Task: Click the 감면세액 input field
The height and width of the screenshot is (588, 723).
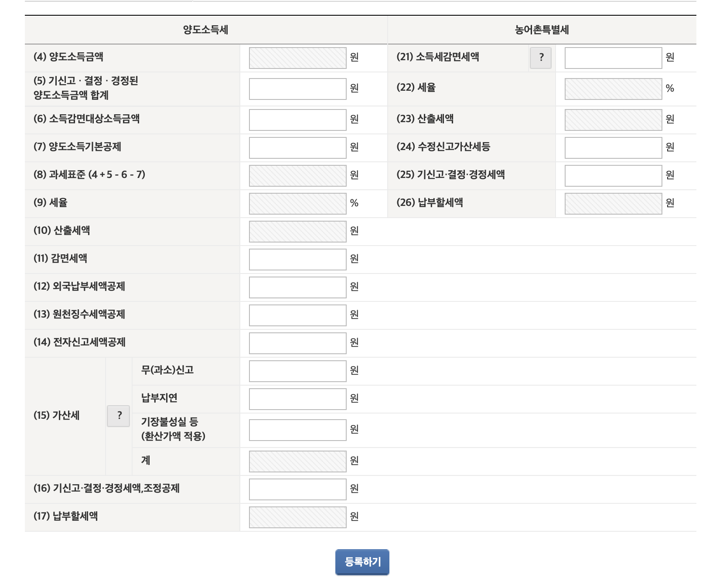Action: pos(297,259)
